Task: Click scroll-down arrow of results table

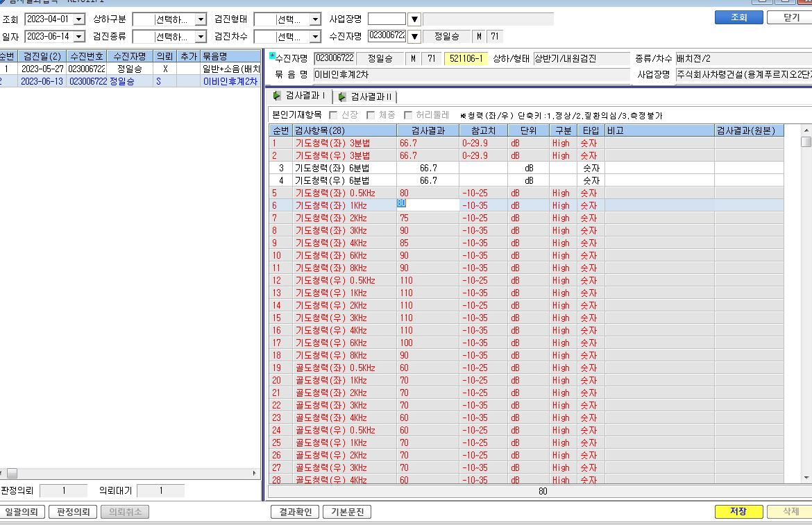Action: (x=806, y=478)
